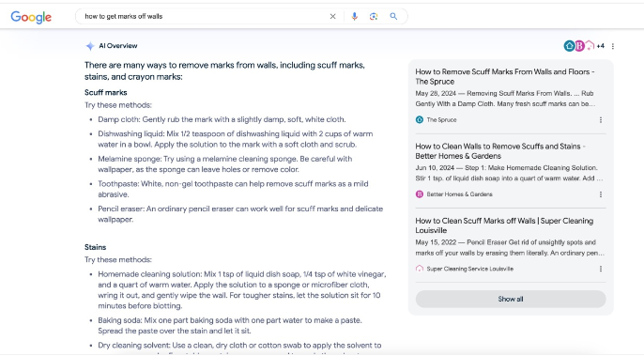Click the 'AI Overview' heading text
The width and height of the screenshot is (644, 356).
118,46
